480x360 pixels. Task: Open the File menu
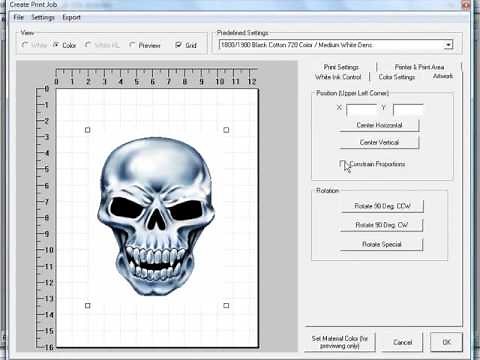pos(18,17)
